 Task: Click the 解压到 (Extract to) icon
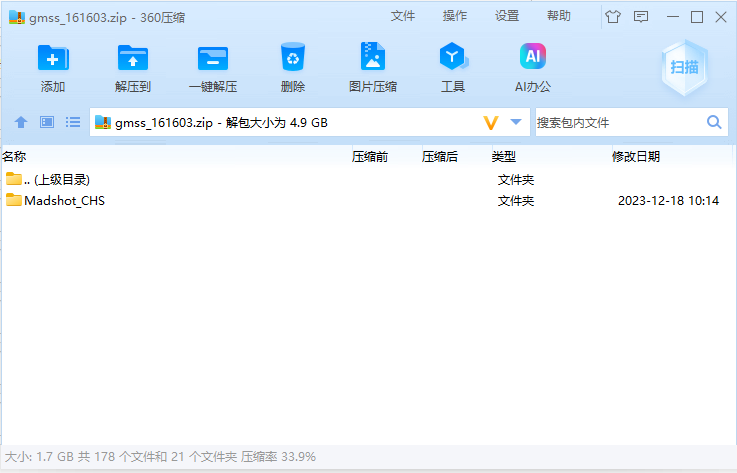click(133, 58)
